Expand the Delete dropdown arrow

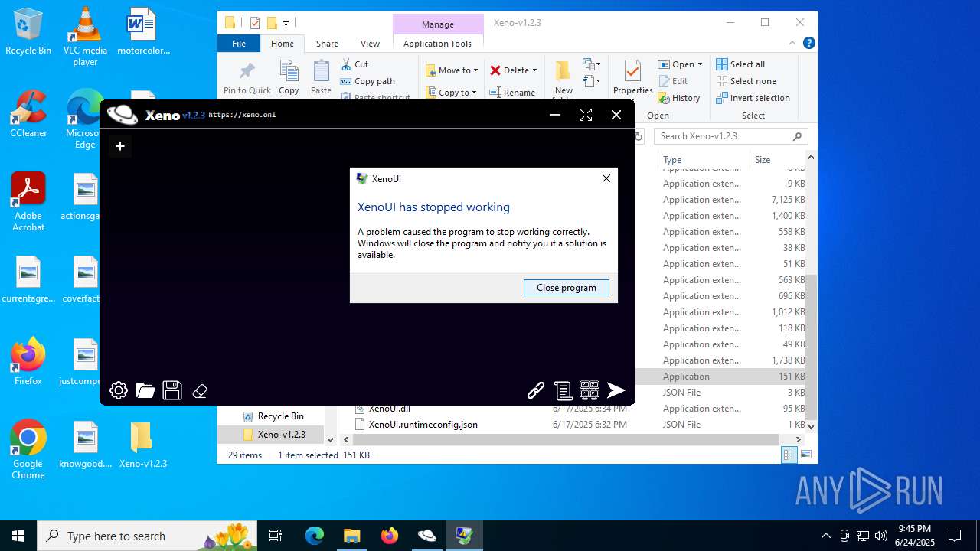(x=534, y=70)
